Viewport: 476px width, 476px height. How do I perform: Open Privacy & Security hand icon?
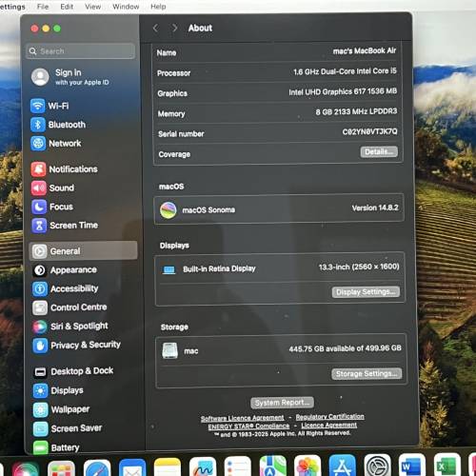pyautogui.click(x=40, y=346)
